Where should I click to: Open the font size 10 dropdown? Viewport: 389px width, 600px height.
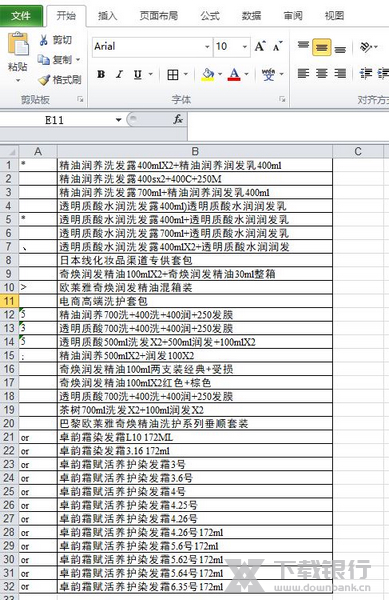(x=245, y=47)
